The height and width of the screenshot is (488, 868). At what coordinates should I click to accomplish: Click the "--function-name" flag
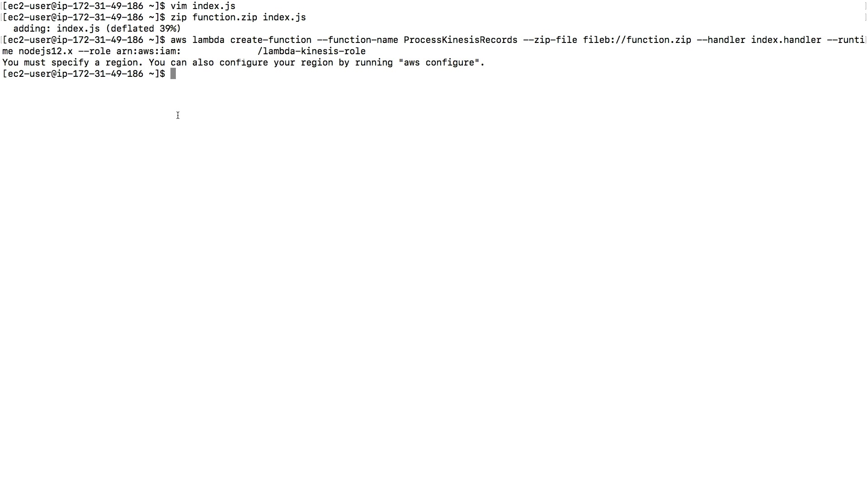tap(358, 40)
